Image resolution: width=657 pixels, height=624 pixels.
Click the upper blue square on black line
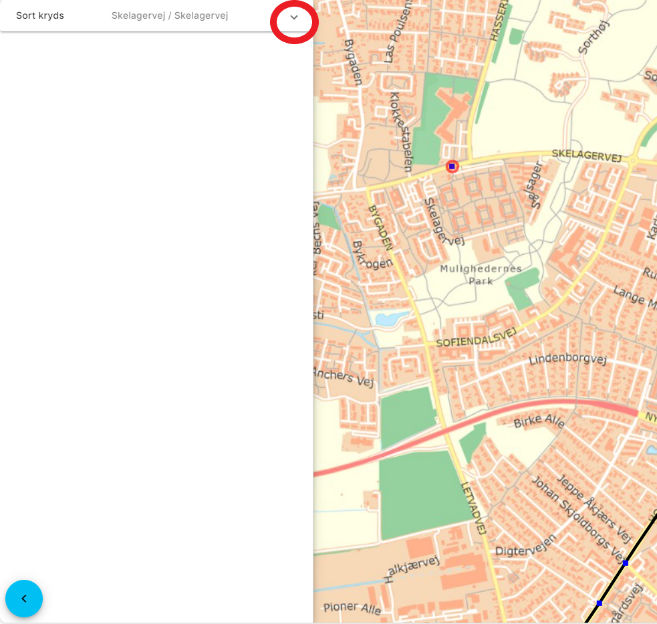tap(626, 563)
